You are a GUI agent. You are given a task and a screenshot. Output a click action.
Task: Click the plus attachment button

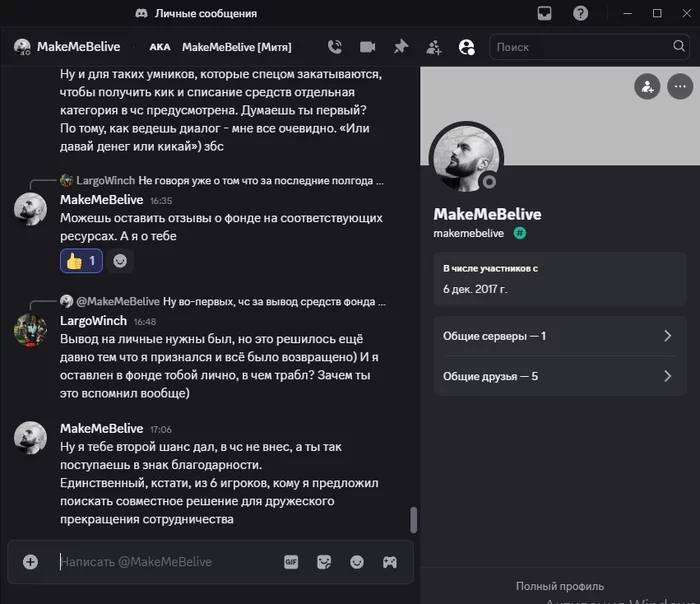[x=30, y=562]
